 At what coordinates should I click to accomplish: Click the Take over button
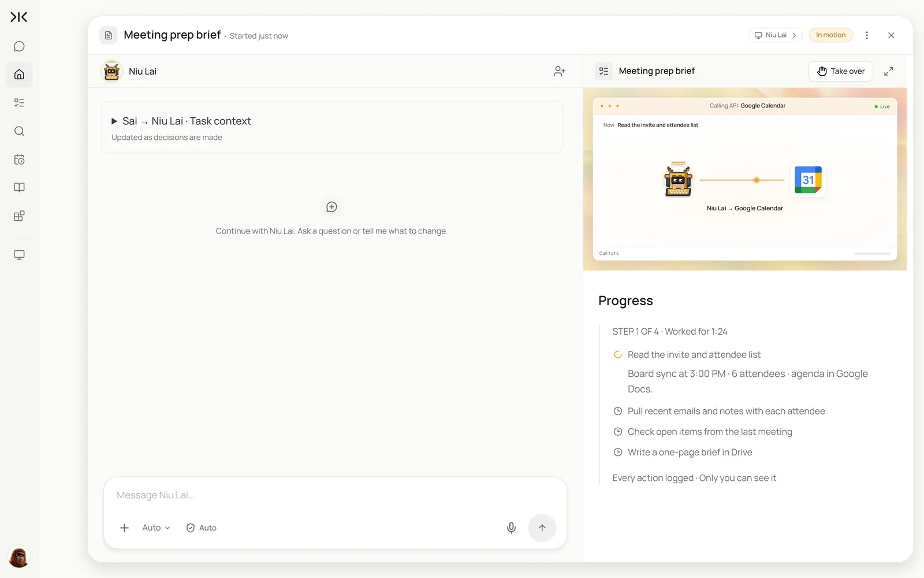tap(841, 71)
